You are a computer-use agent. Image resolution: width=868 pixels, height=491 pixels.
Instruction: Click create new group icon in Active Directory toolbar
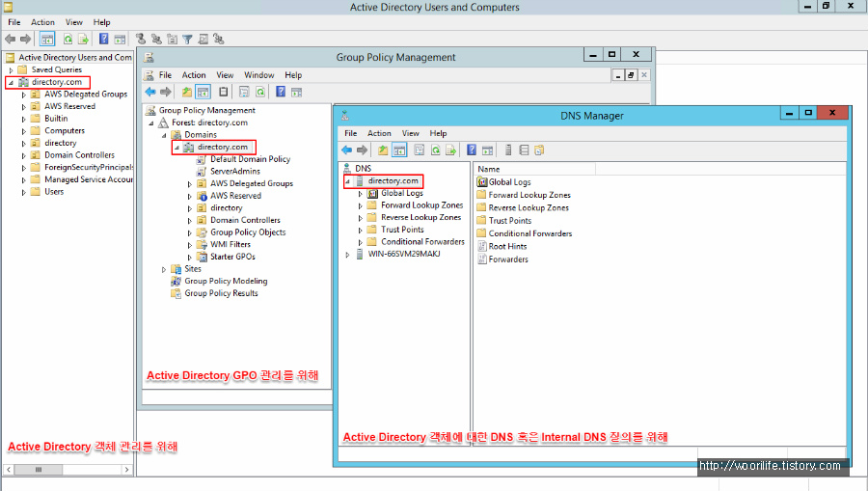[x=156, y=39]
